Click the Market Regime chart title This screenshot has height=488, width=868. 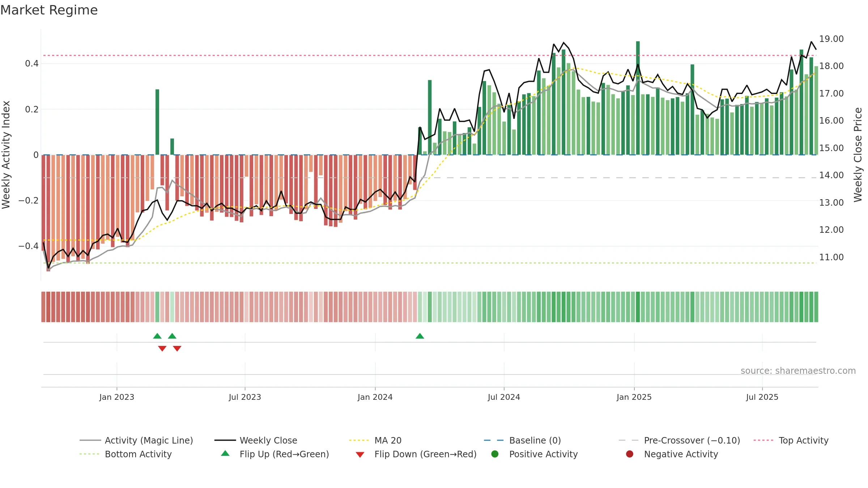coord(49,10)
